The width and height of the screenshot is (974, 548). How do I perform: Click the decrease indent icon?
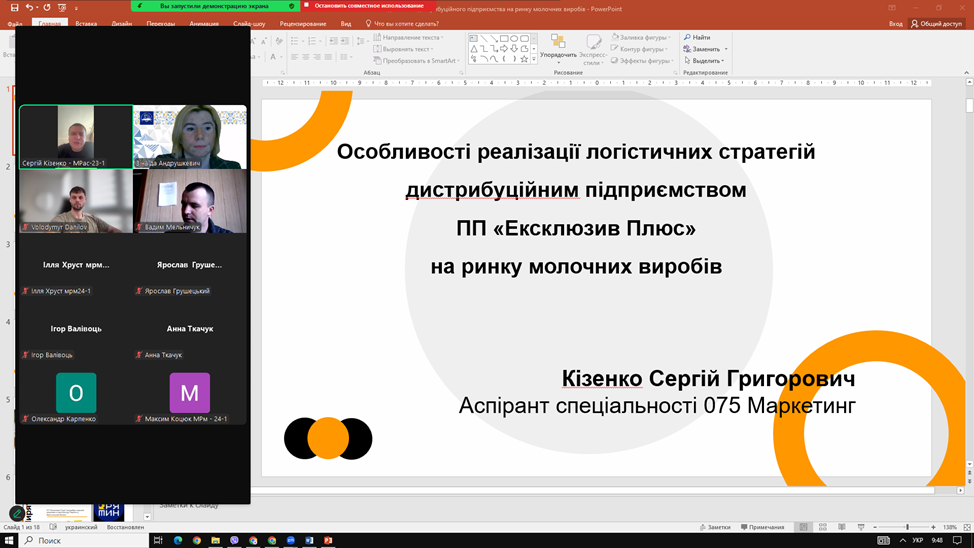pos(333,41)
